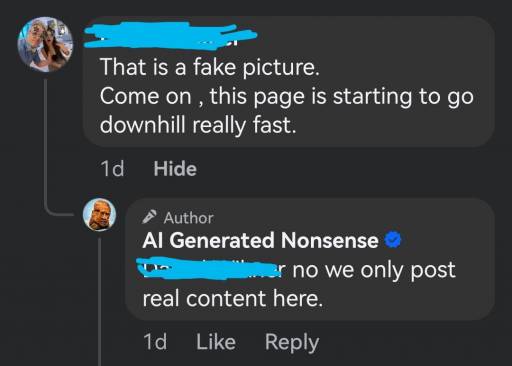The image size is (512, 366).
Task: Click the thread line below the author avatar
Action: [99, 299]
